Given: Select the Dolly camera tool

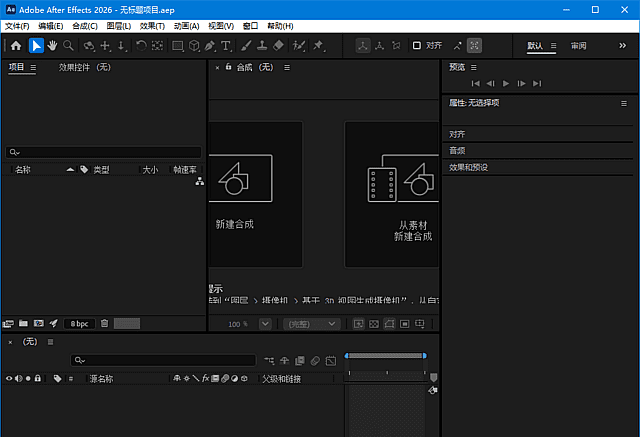Looking at the screenshot, I should (x=122, y=46).
